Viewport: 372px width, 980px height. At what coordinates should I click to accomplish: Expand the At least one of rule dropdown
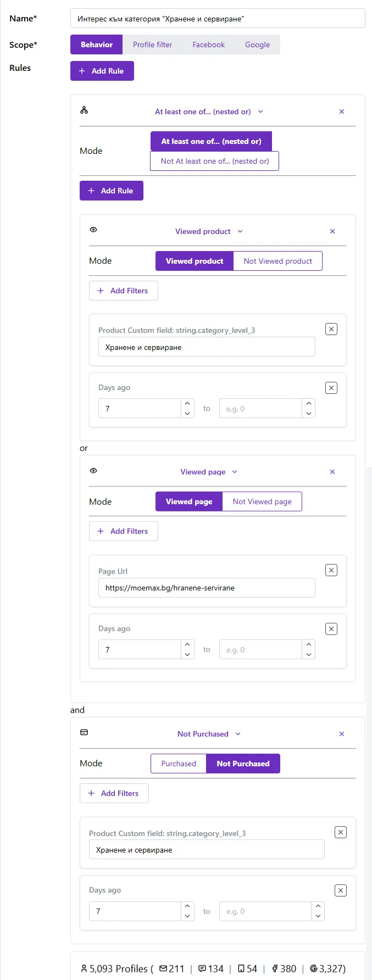point(209,112)
